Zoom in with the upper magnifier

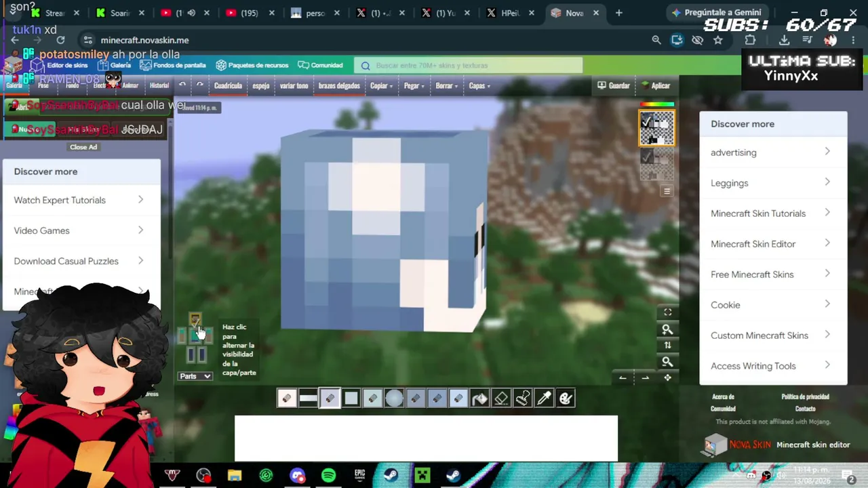point(667,329)
